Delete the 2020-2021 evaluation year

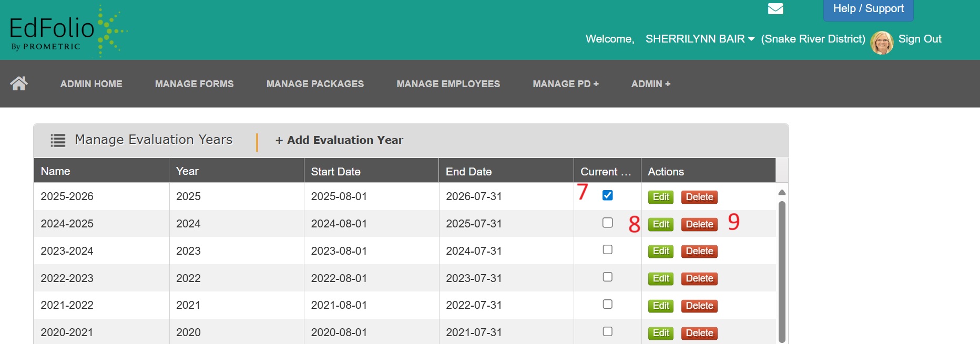coord(699,333)
